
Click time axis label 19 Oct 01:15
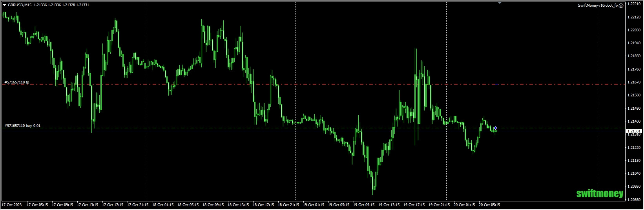(314, 205)
